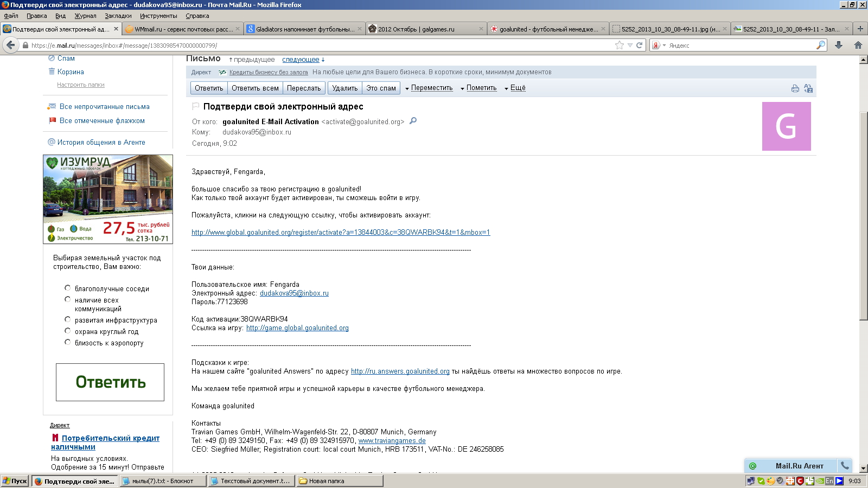
Task: Open the Закладки menu
Action: click(118, 16)
